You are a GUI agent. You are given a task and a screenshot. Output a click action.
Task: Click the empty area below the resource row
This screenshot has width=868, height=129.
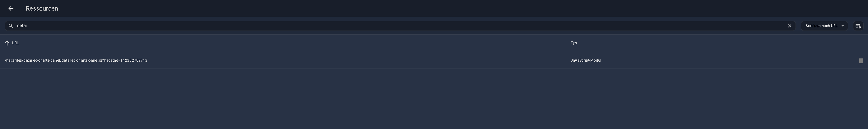[x=434, y=98]
